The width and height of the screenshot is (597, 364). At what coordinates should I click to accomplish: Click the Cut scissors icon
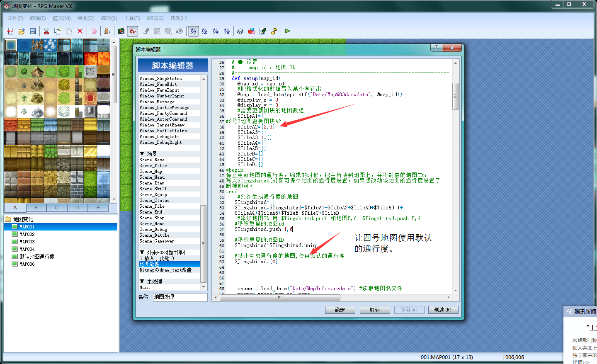46,31
